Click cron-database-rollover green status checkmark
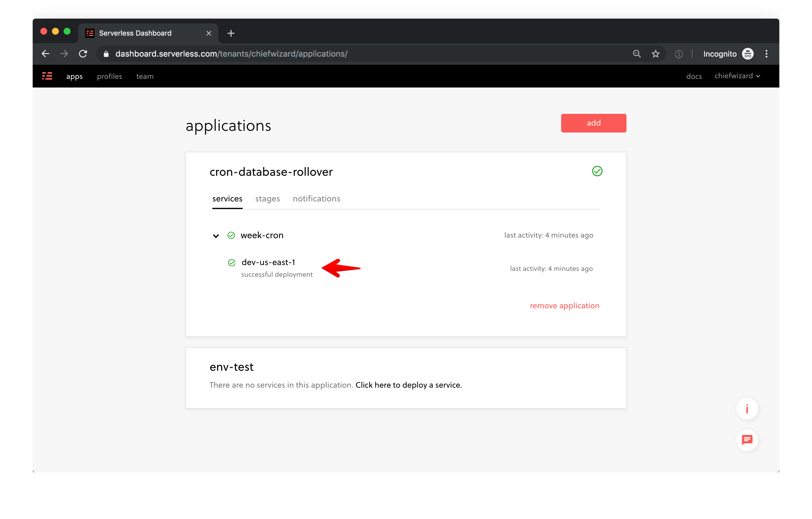812x519 pixels. point(597,171)
